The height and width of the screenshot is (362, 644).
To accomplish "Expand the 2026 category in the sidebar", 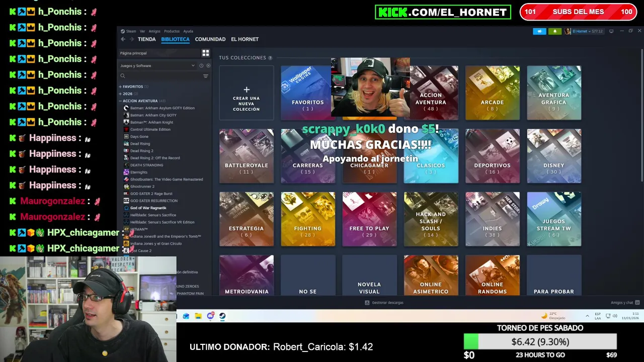I will coord(127,94).
